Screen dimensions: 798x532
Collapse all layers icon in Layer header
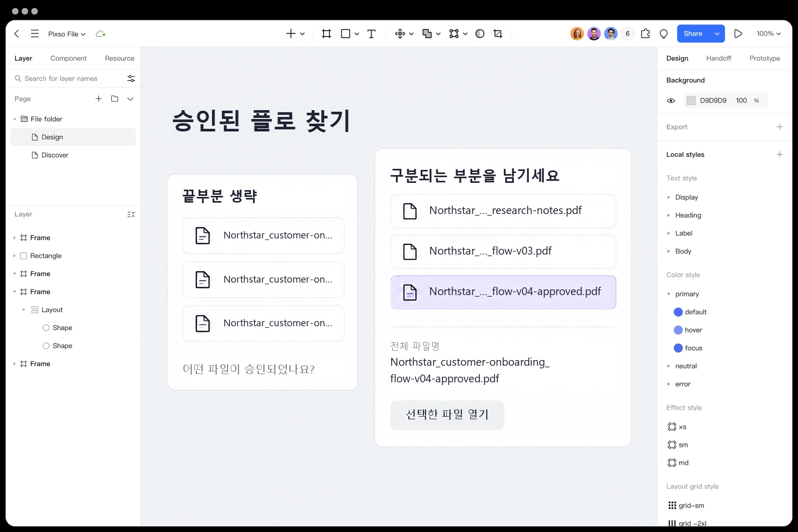pyautogui.click(x=131, y=214)
